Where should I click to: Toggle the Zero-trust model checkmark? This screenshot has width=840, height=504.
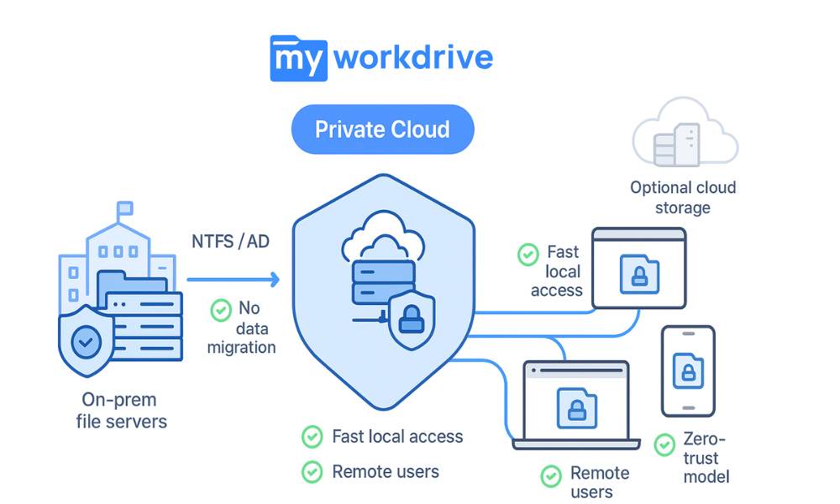click(x=663, y=446)
